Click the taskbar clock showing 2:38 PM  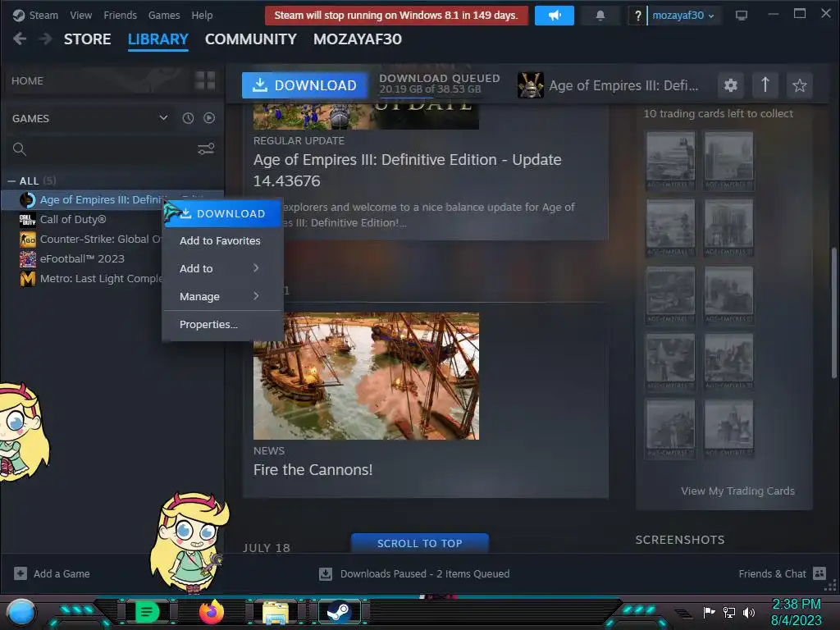coord(796,605)
